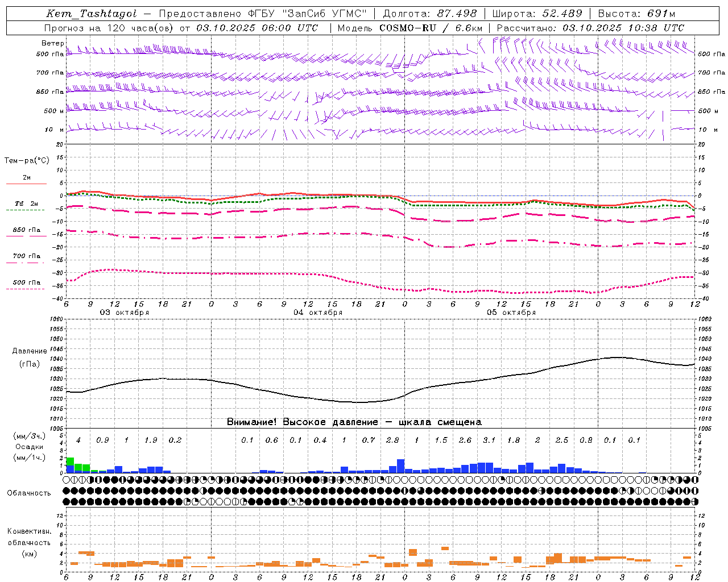The image size is (728, 582).
Task: Click the Ветер wind section label
Action: point(52,43)
